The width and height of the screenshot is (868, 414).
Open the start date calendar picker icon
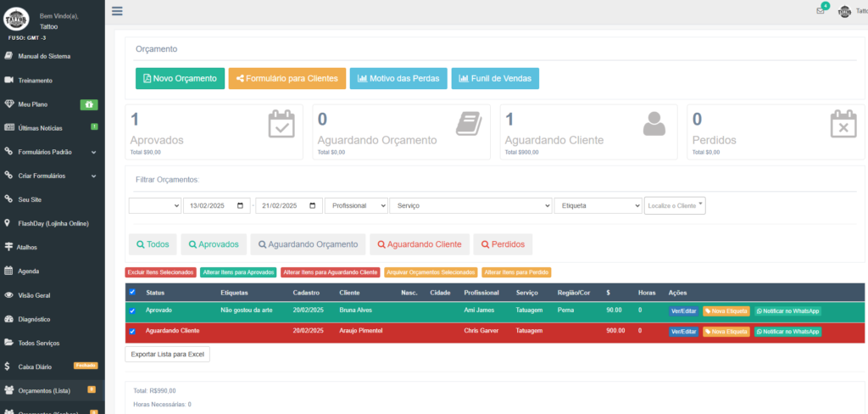(x=240, y=205)
